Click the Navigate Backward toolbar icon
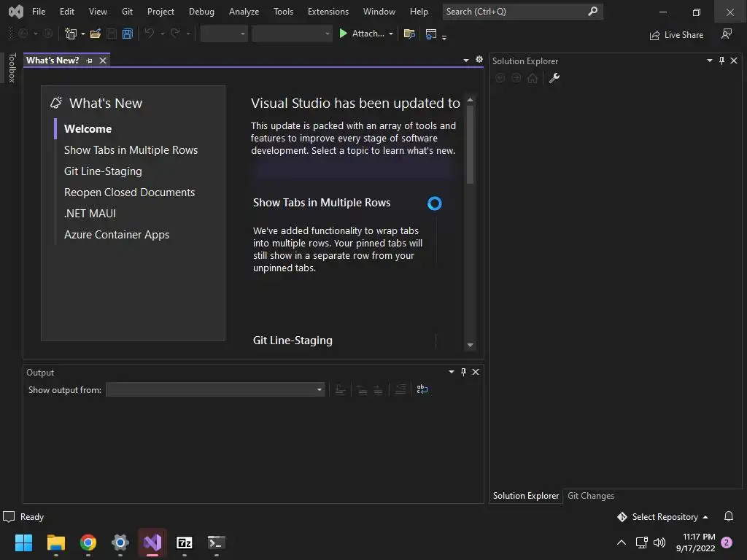The image size is (747, 560). [23, 34]
